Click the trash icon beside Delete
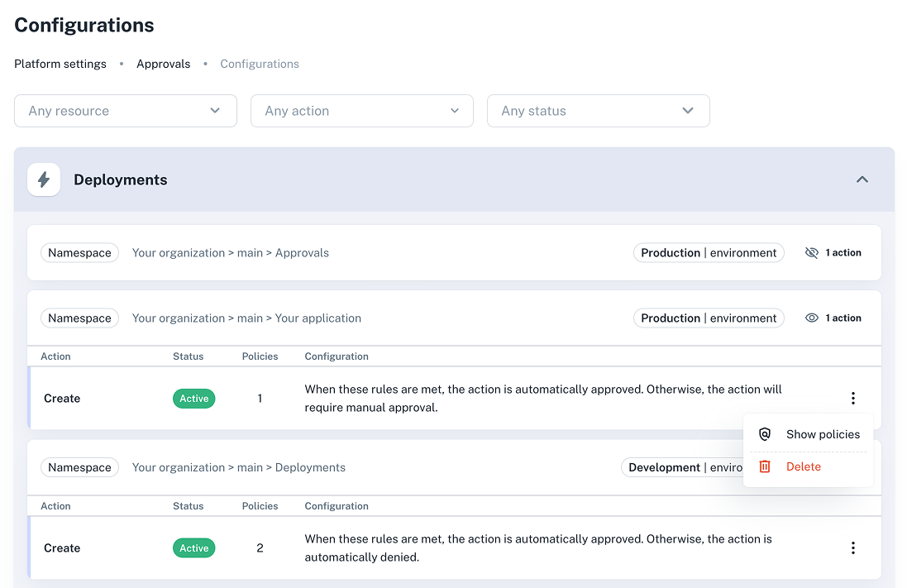The image size is (907, 588). (765, 466)
